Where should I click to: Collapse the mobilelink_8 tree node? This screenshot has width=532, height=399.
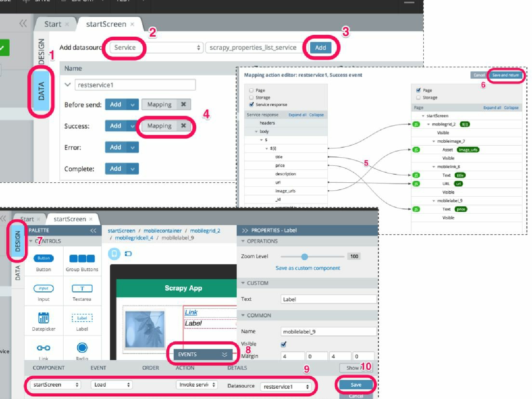tap(434, 167)
